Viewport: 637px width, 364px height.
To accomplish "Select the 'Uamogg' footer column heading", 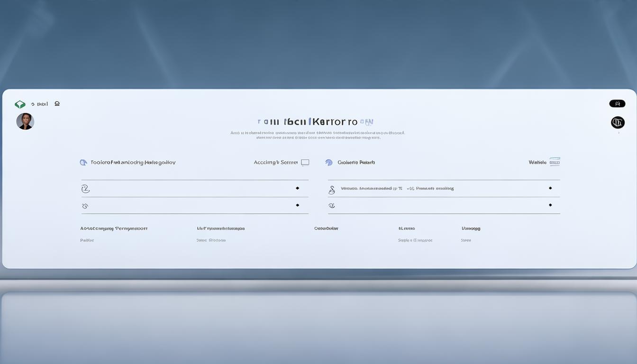I will tap(471, 228).
